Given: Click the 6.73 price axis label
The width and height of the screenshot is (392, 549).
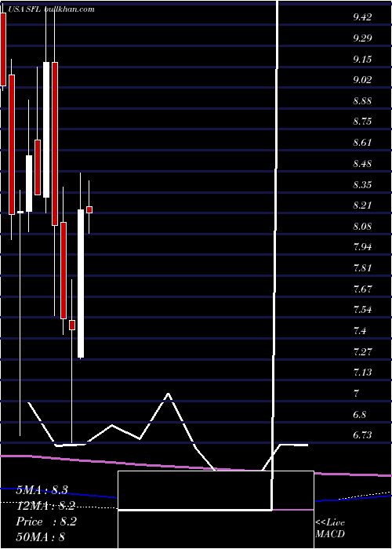Looking at the screenshot, I should (x=362, y=435).
